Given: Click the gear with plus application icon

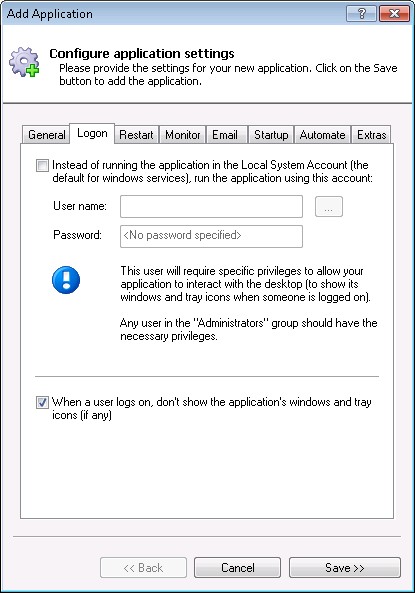Looking at the screenshot, I should click(24, 62).
